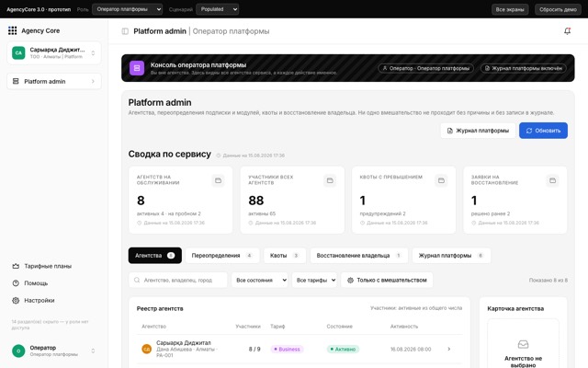Image resolution: width=588 pixels, height=368 pixels.
Task: Click the Активно status badge
Action: point(343,350)
